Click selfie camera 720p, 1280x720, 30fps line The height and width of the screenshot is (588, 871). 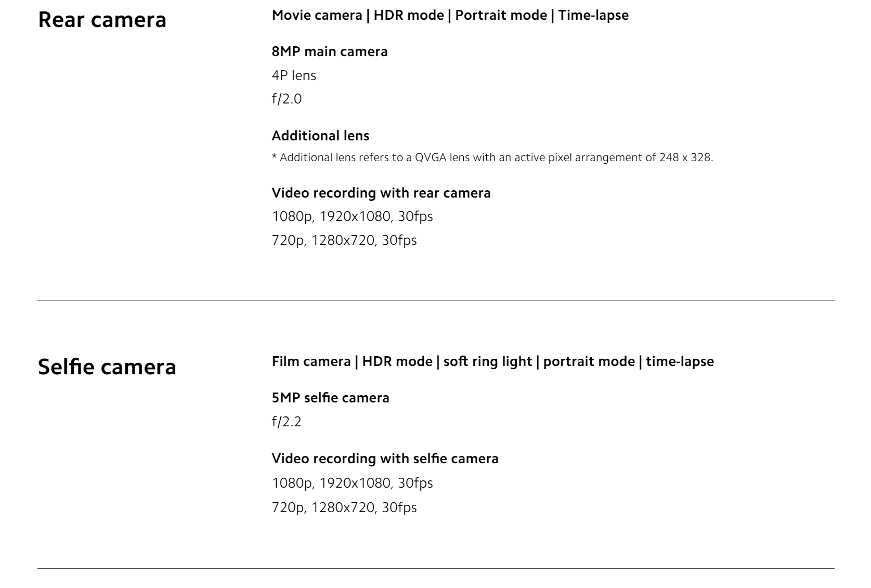point(344,507)
